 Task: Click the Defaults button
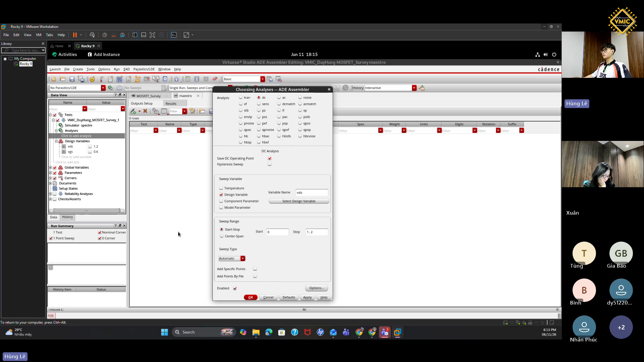289,298
